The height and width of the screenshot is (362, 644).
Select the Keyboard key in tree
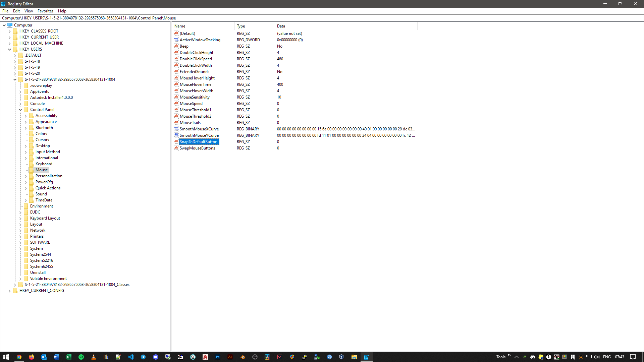(x=44, y=164)
